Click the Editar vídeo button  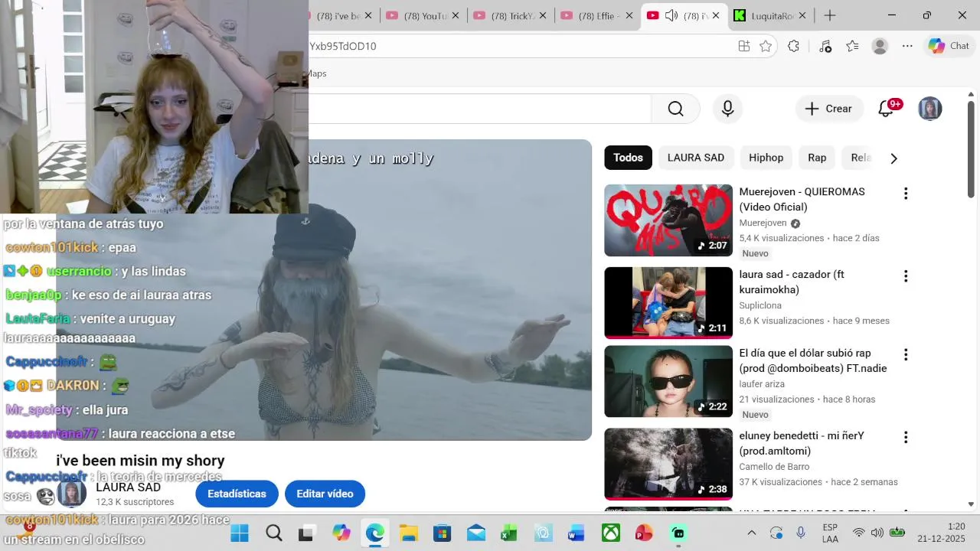coord(325,494)
